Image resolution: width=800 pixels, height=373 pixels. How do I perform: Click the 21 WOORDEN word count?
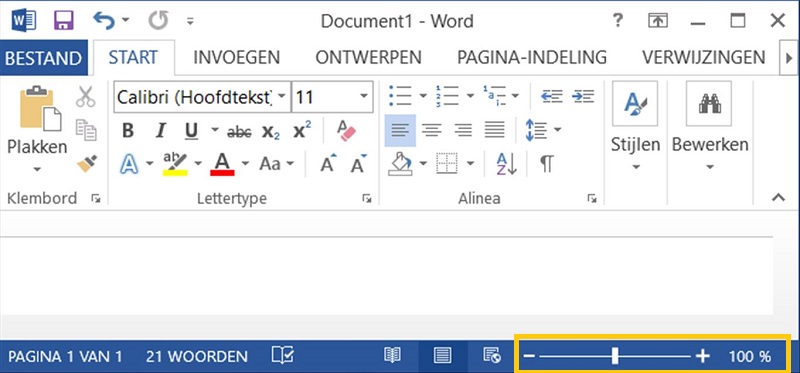196,356
